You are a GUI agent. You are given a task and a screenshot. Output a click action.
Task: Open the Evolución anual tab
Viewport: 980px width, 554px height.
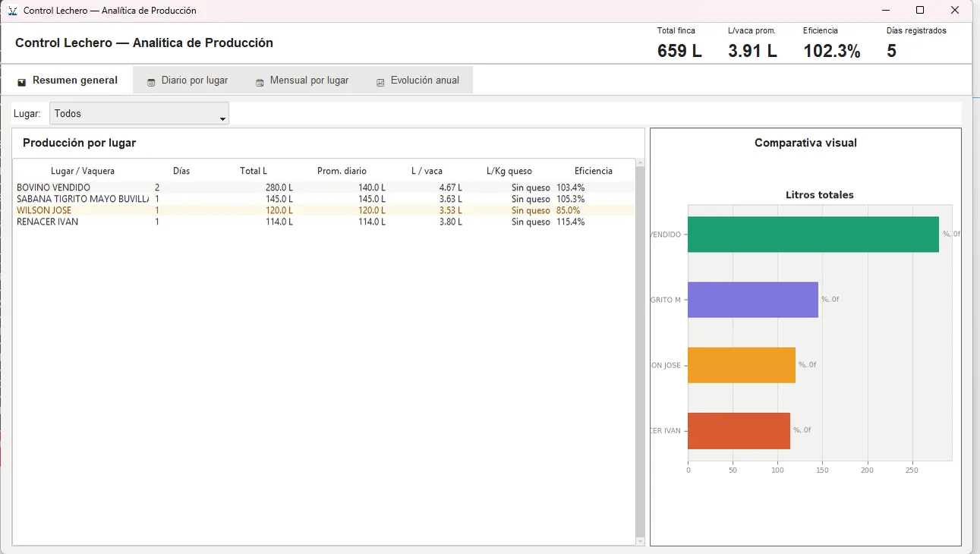[x=417, y=80]
